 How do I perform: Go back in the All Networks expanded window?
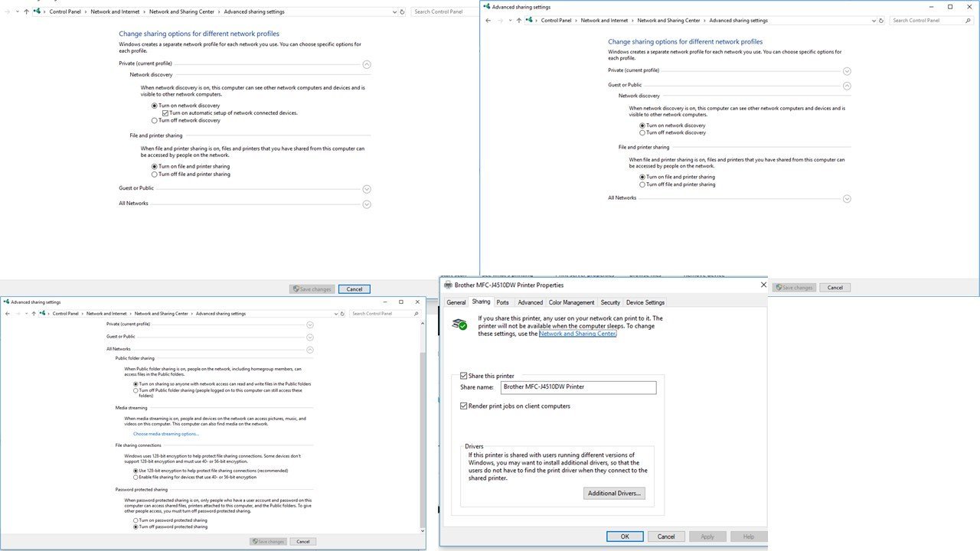[8, 314]
